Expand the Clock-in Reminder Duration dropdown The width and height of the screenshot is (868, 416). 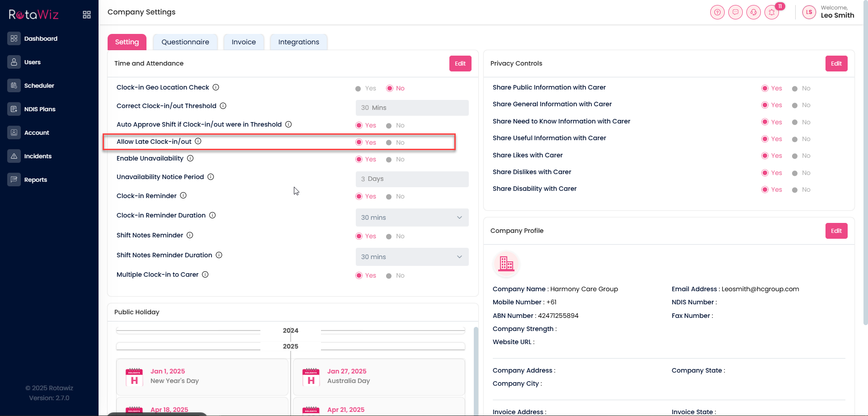[412, 217]
